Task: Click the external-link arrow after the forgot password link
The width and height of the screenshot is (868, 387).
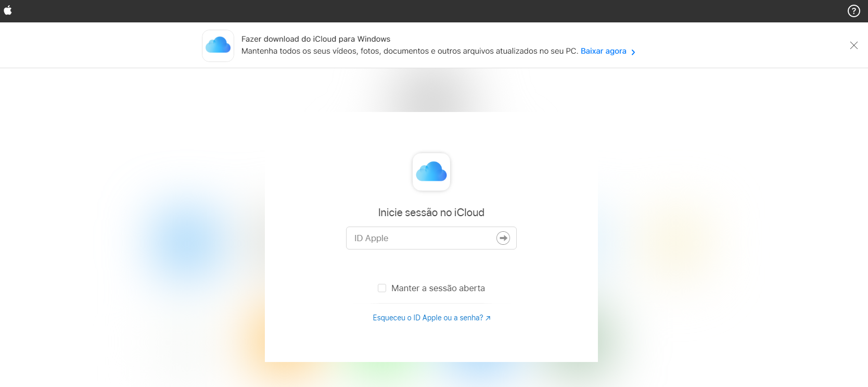Action: tap(488, 318)
